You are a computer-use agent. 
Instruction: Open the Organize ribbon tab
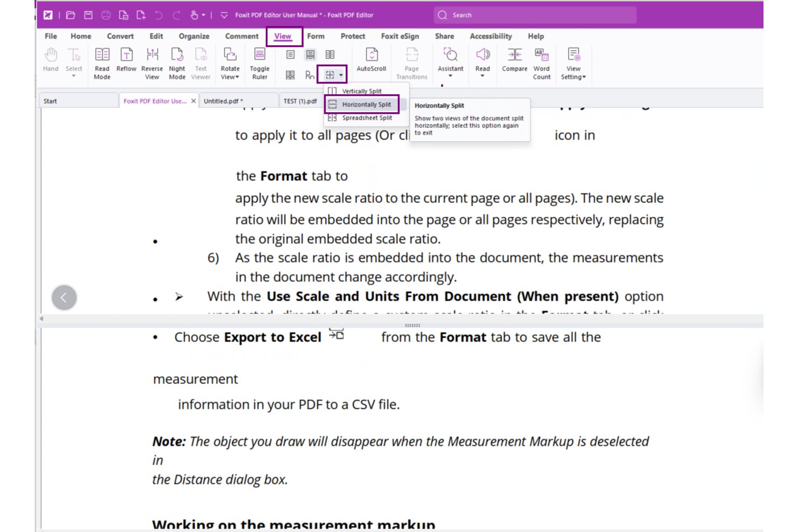[194, 36]
